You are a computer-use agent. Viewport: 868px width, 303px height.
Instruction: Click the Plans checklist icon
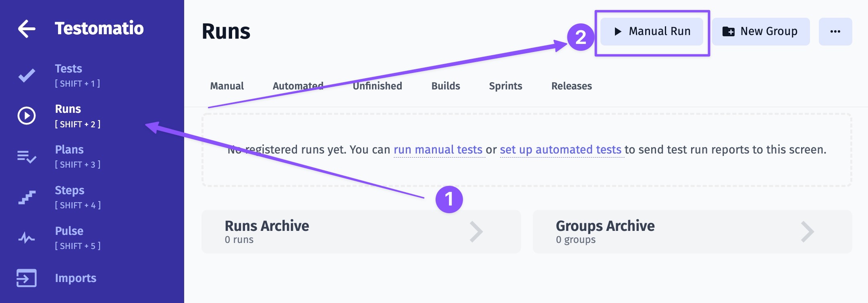tap(27, 156)
